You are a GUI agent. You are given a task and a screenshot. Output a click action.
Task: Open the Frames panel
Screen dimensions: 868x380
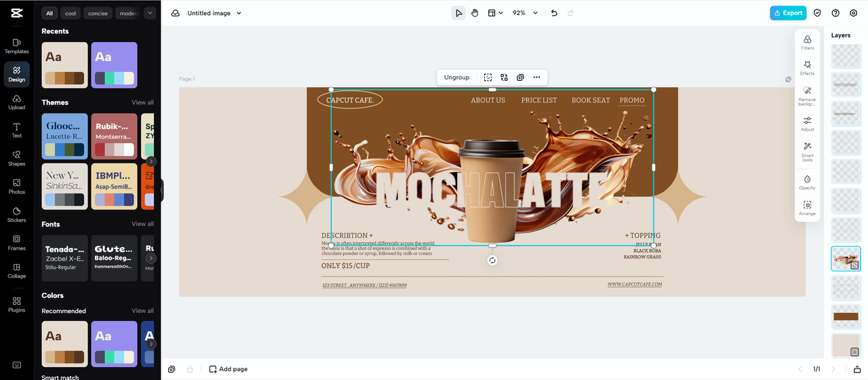16,243
